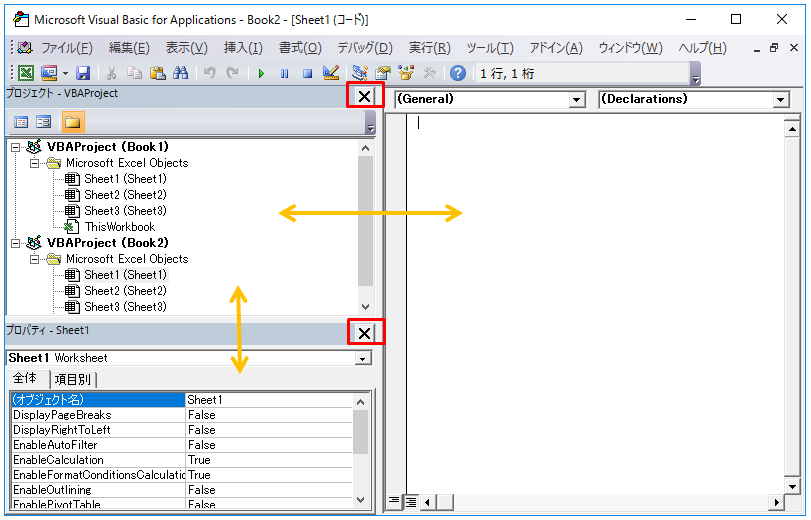
Task: Click the Toolbox wrench icon
Action: [429, 73]
